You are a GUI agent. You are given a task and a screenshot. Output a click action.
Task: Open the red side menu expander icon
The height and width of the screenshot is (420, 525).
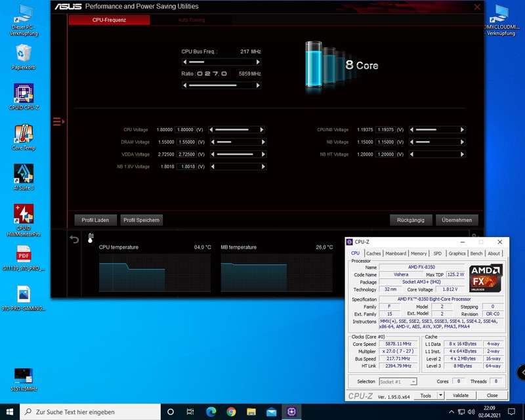click(57, 121)
